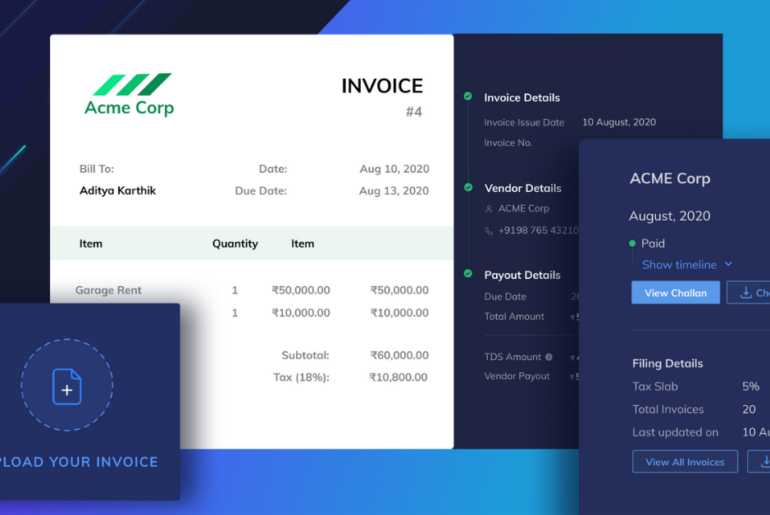Click the Tax Slab 5% value

tap(750, 386)
